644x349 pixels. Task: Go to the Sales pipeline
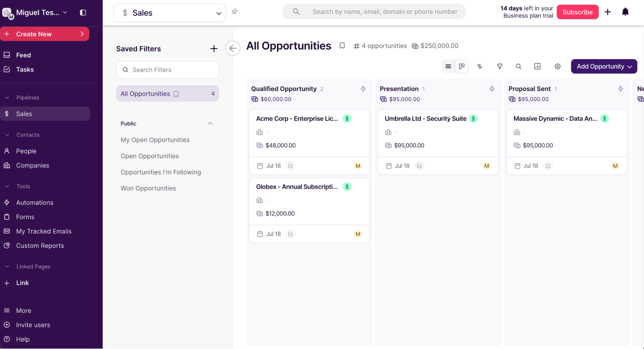[x=45, y=114]
